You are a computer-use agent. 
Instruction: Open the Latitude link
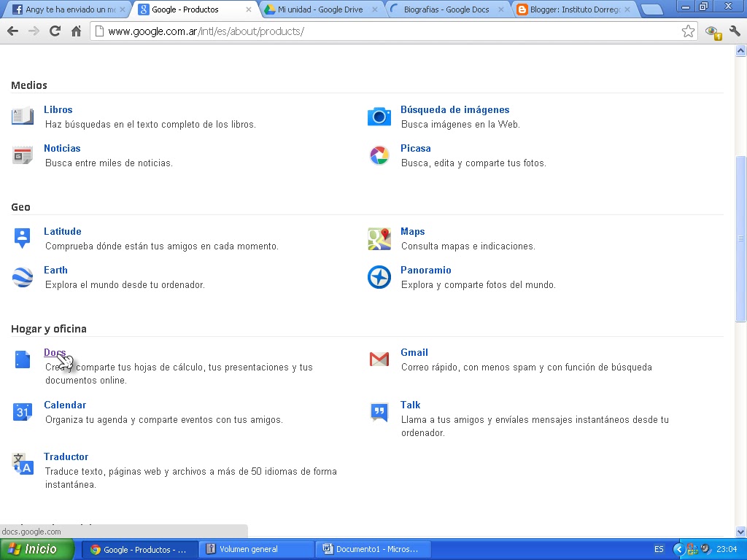[x=63, y=231]
